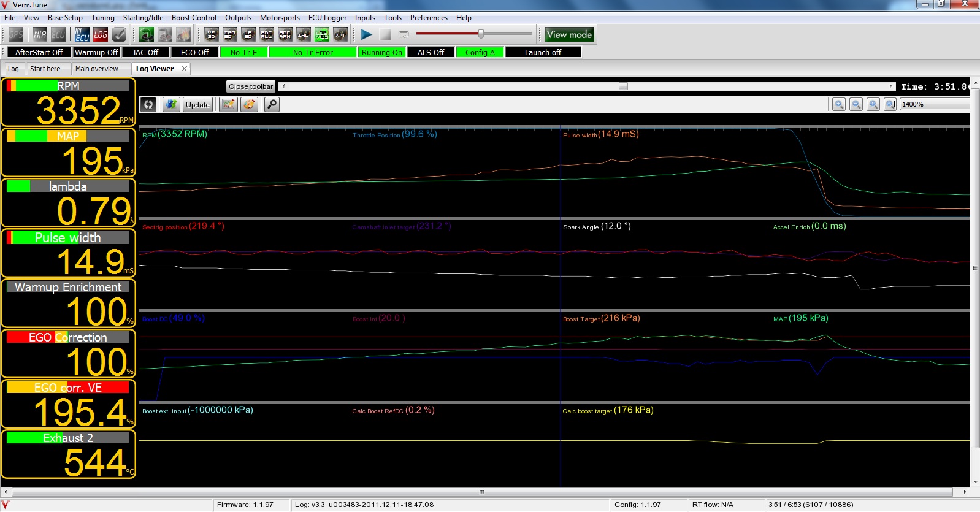Click the refresh arrows icon in log toolbar
This screenshot has width=980, height=512.
[148, 105]
